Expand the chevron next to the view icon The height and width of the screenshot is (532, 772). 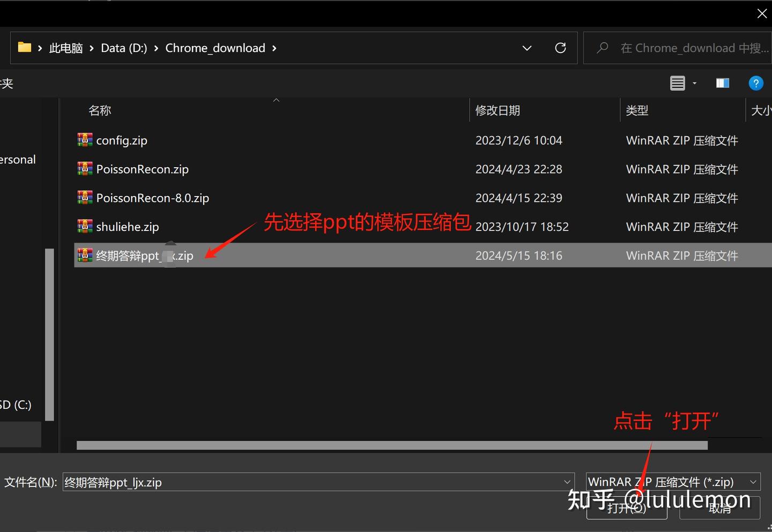[x=694, y=83]
